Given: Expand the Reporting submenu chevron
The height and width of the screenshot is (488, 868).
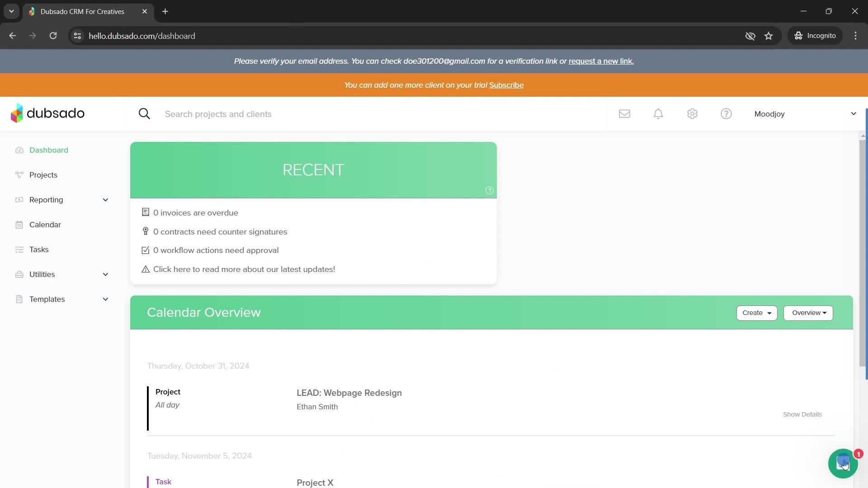Looking at the screenshot, I should 105,200.
